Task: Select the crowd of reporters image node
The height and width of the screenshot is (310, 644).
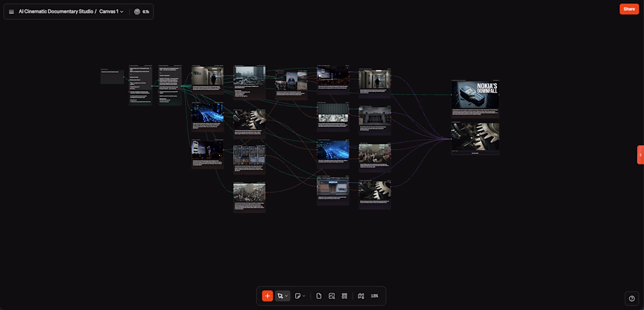Action: coord(375,157)
